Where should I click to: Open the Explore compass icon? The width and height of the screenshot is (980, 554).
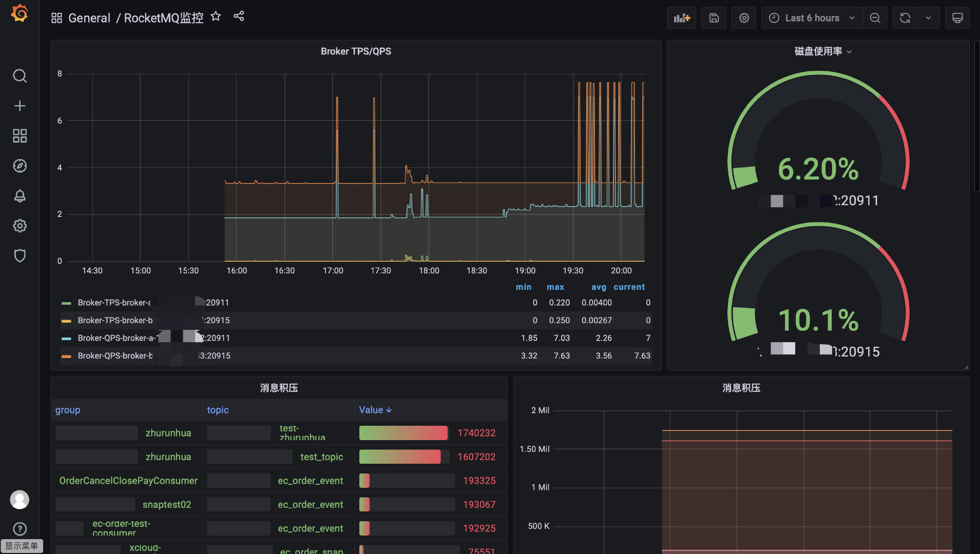tap(20, 166)
